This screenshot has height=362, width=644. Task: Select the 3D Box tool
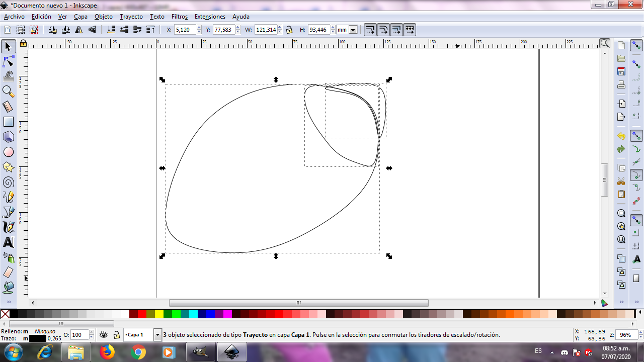click(8, 137)
